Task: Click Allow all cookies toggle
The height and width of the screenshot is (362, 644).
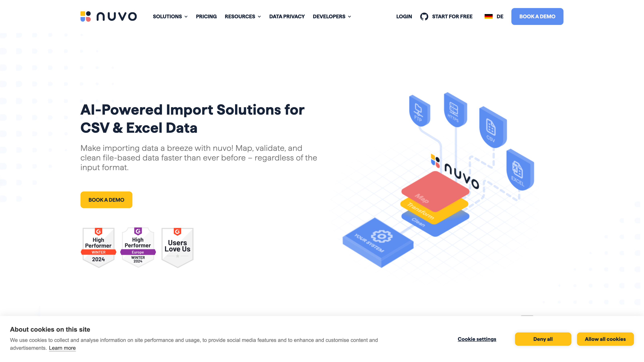Action: tap(605, 339)
